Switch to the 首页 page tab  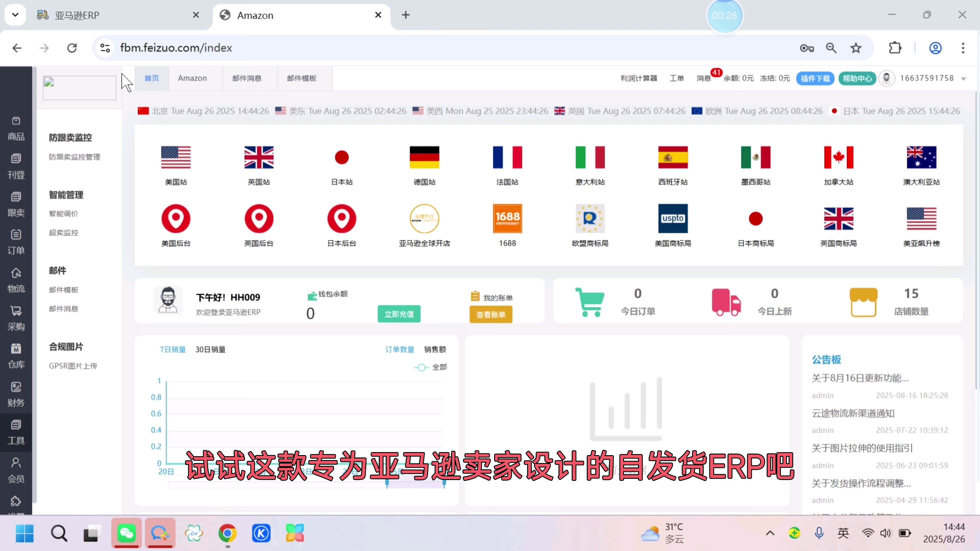pyautogui.click(x=152, y=78)
